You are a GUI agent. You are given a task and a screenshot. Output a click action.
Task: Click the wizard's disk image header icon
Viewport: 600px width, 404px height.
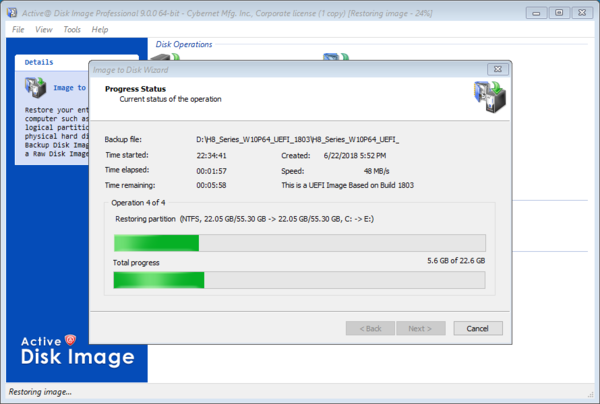click(x=487, y=98)
